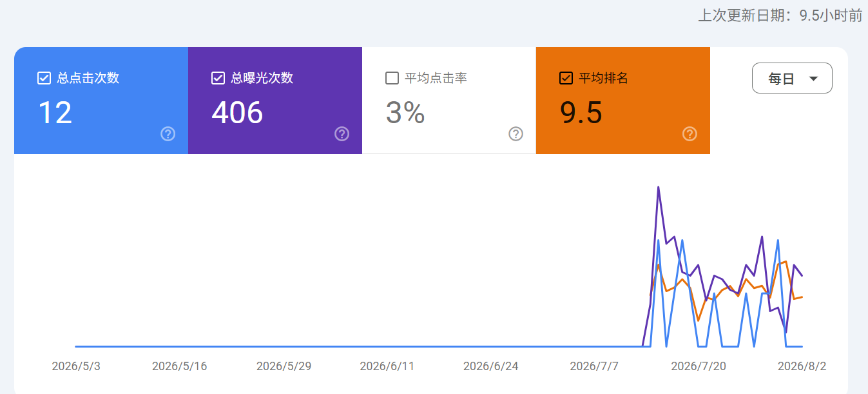Open help icon on 平均排名 card
868x394 pixels.
click(x=690, y=133)
